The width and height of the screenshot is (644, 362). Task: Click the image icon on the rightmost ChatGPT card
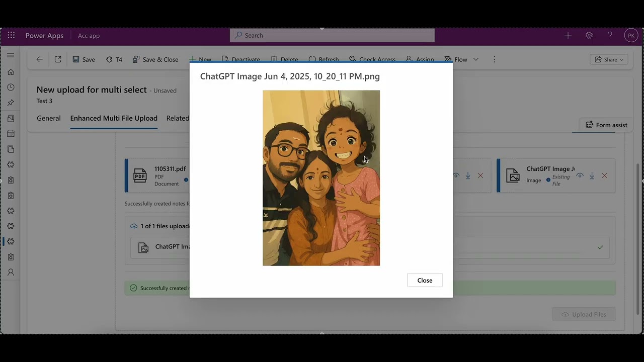[x=513, y=175]
